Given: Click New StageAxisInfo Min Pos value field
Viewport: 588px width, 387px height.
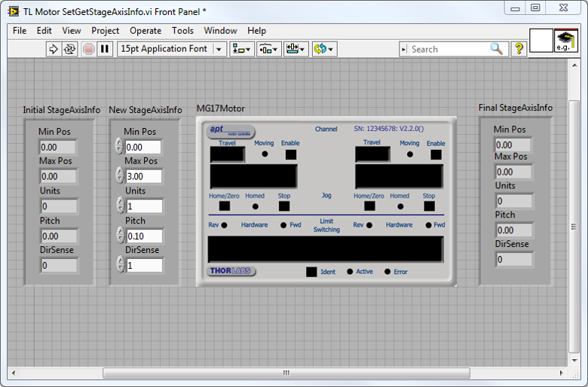Looking at the screenshot, I should [143, 147].
